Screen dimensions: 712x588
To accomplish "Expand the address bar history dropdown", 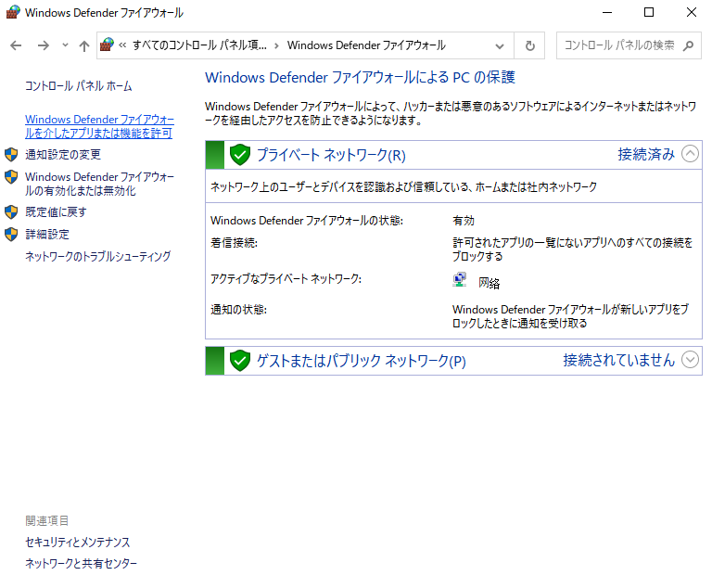I will click(500, 45).
